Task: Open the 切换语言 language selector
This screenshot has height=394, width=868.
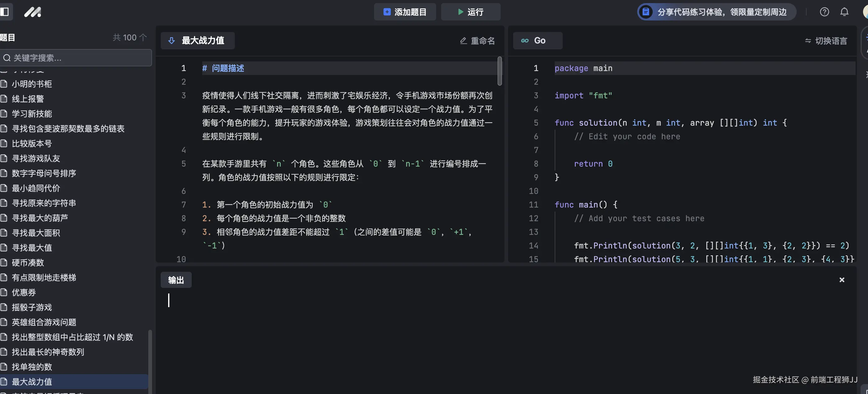Action: tap(825, 40)
